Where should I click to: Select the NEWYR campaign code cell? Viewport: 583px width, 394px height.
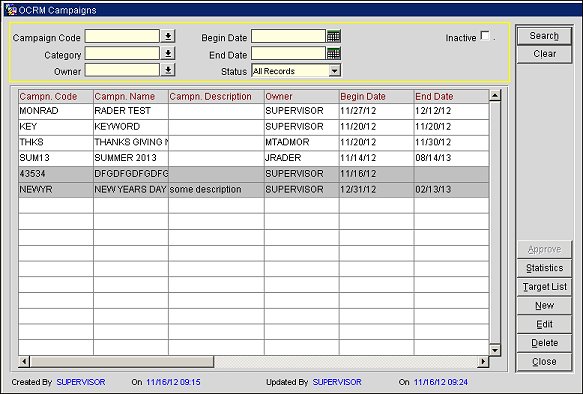[56, 190]
